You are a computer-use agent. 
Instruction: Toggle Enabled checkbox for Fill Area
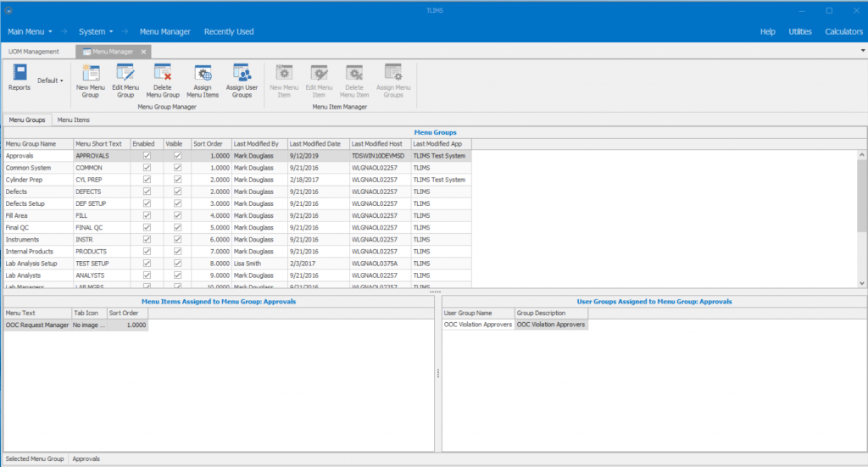pos(147,216)
